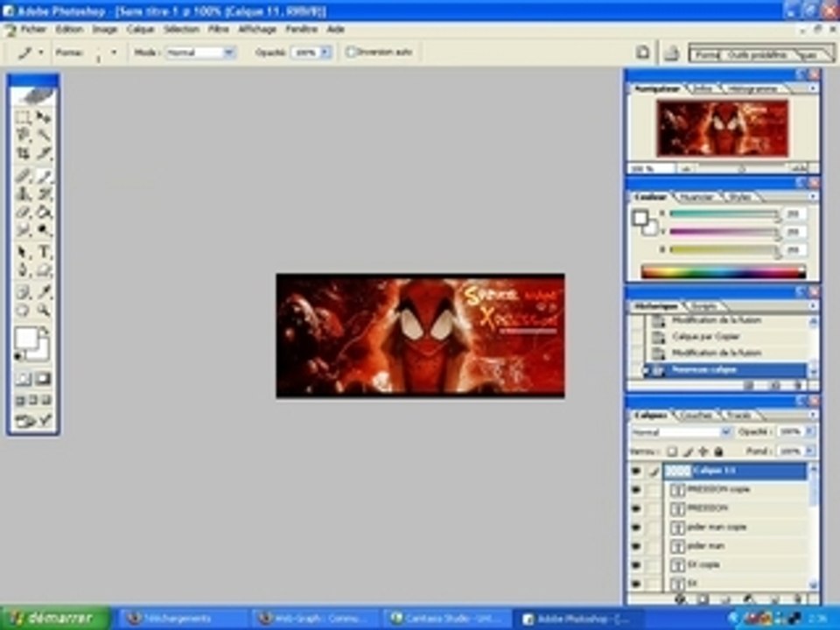This screenshot has height=630, width=840.
Task: Select the Blur tool
Action: coord(23,231)
